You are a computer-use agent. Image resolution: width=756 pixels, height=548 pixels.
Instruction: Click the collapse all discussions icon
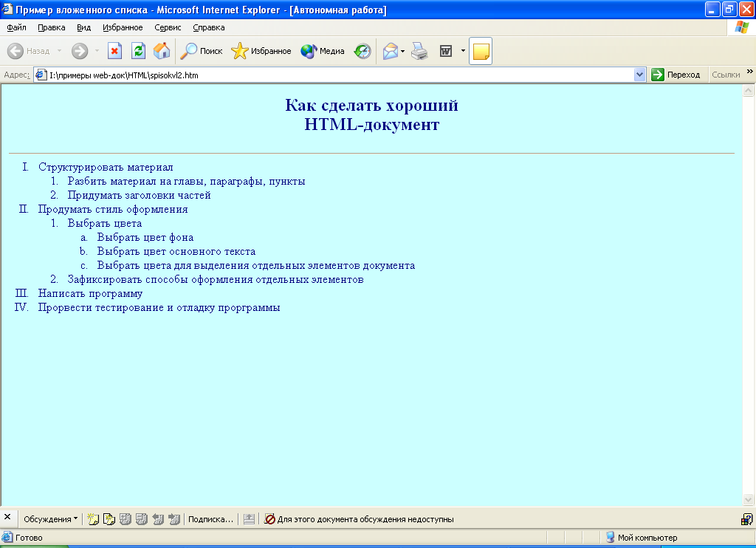coord(141,519)
